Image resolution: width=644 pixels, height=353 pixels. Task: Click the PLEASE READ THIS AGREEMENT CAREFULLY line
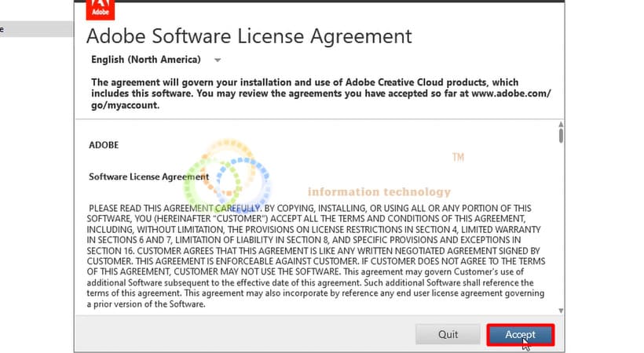(310, 208)
